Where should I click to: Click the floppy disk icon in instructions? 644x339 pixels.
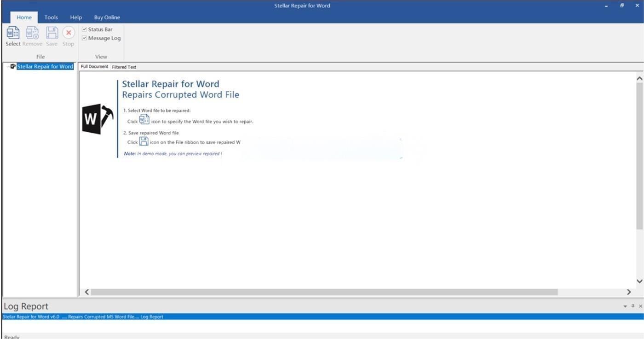(x=144, y=141)
